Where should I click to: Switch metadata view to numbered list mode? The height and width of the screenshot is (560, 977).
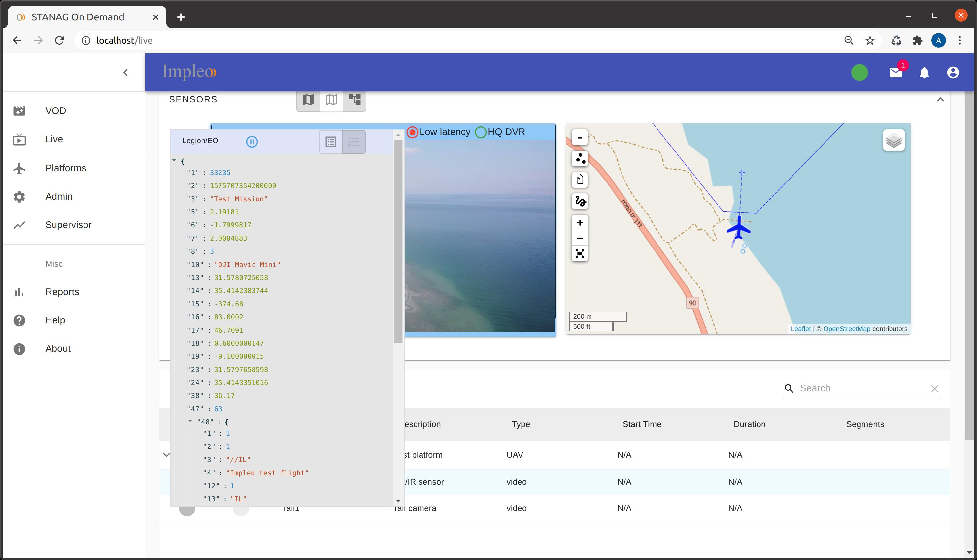pos(354,142)
